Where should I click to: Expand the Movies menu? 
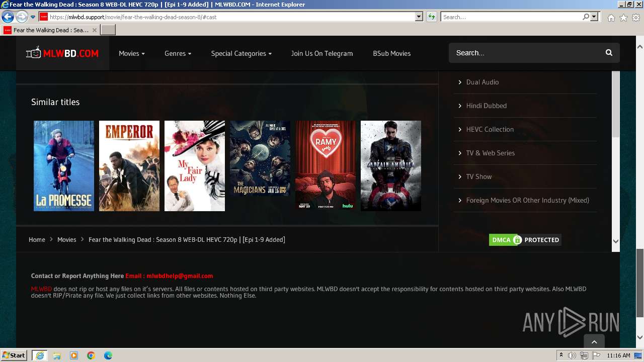tap(132, 53)
